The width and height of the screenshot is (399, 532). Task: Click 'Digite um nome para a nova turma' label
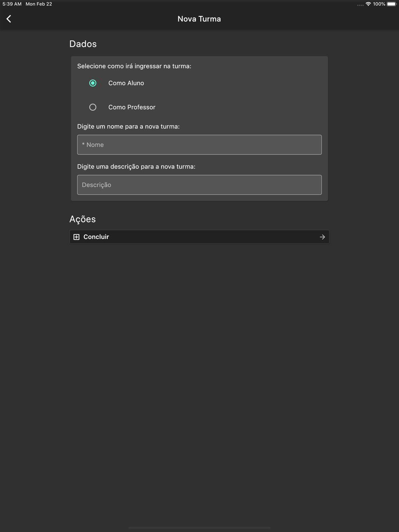coord(128,126)
